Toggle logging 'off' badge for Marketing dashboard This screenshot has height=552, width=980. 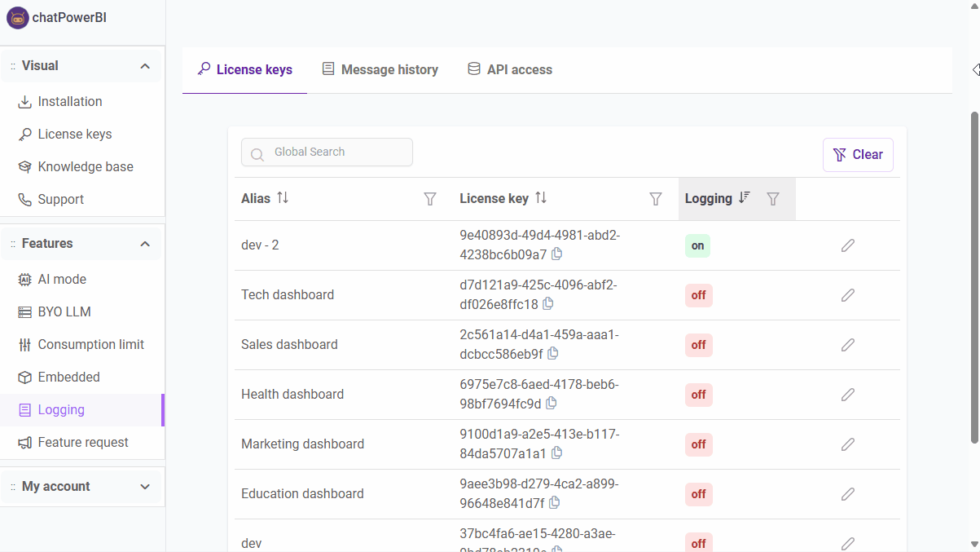[x=698, y=444]
